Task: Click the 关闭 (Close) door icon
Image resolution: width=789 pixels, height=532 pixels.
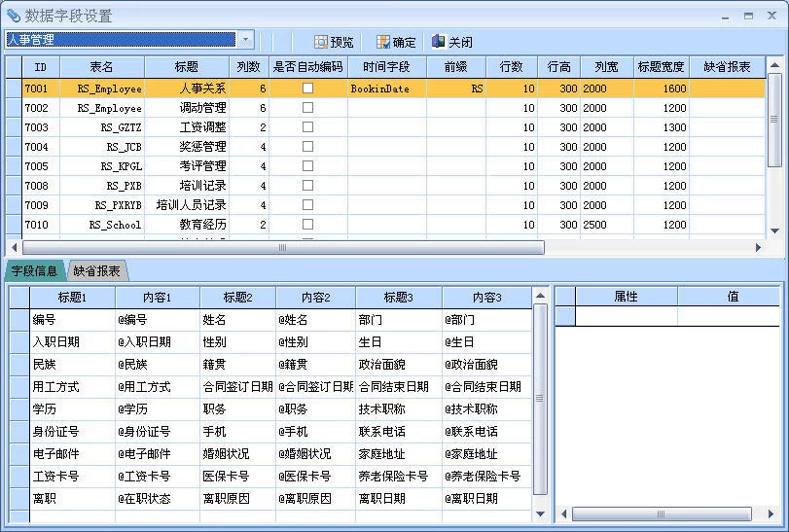Action: [x=439, y=42]
